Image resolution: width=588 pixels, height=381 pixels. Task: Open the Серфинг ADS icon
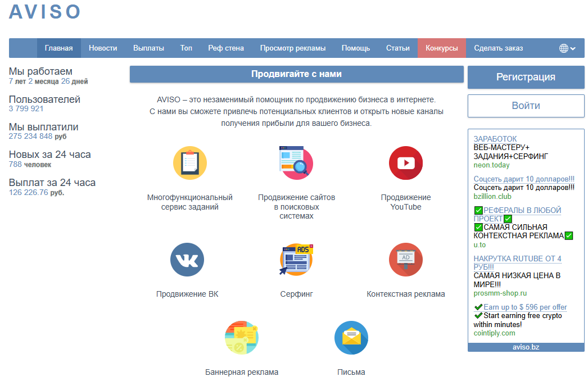[296, 260]
